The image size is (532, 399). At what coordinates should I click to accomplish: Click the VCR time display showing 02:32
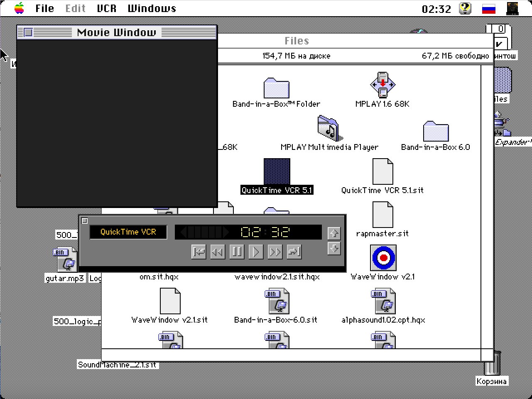(x=265, y=232)
